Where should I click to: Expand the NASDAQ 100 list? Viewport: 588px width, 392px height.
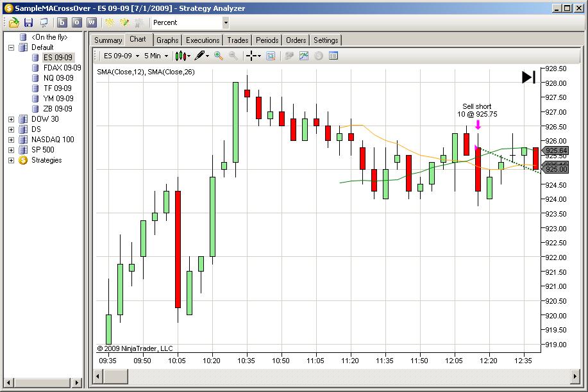[12, 140]
